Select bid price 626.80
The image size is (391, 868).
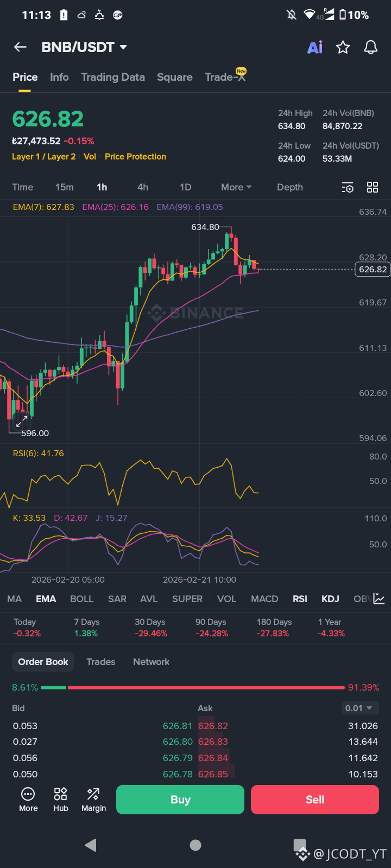(178, 742)
